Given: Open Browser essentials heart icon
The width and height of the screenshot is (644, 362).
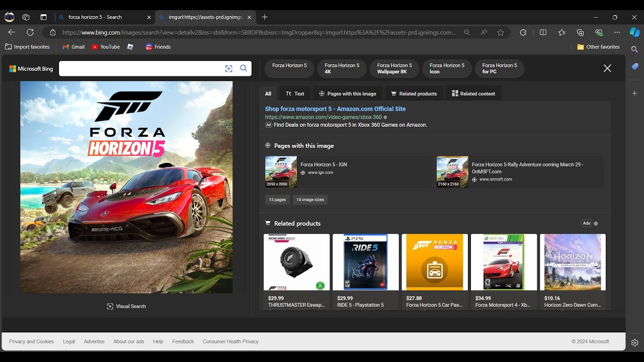Looking at the screenshot, I should pyautogui.click(x=599, y=32).
